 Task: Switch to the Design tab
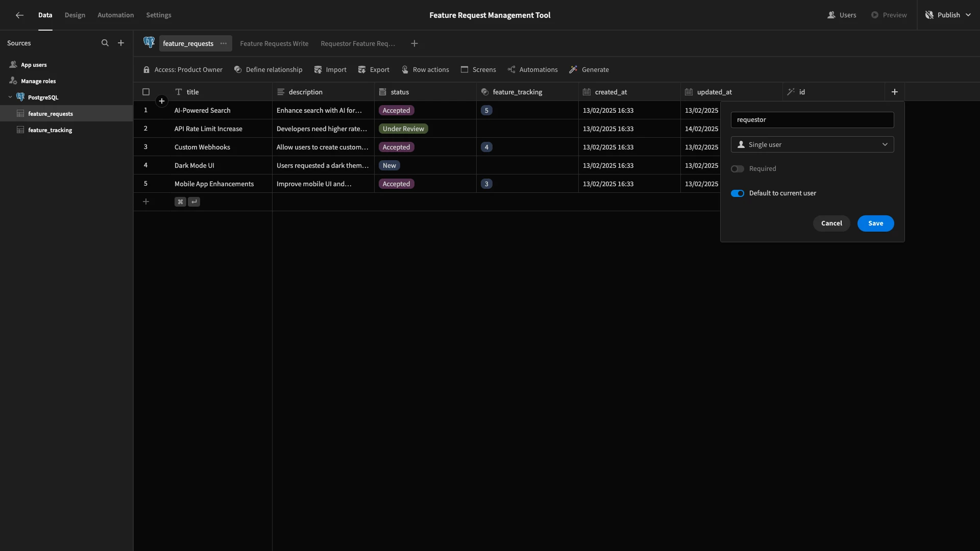click(x=75, y=15)
